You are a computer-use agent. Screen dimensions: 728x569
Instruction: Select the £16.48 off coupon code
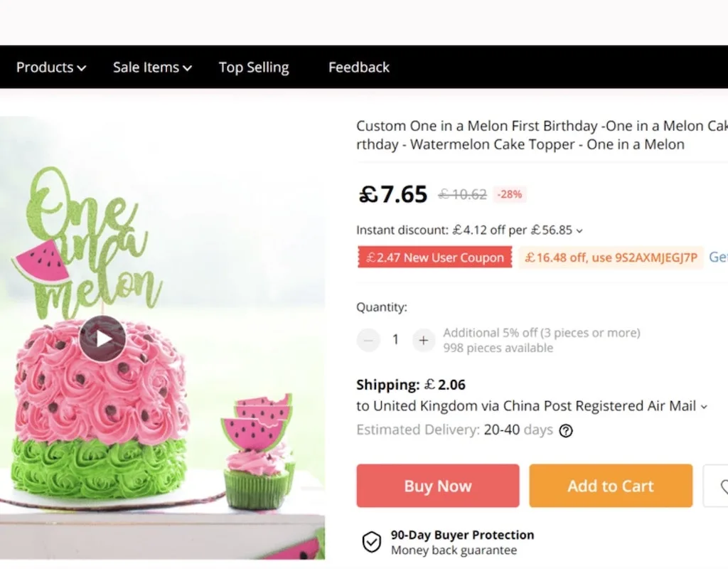pyautogui.click(x=611, y=257)
